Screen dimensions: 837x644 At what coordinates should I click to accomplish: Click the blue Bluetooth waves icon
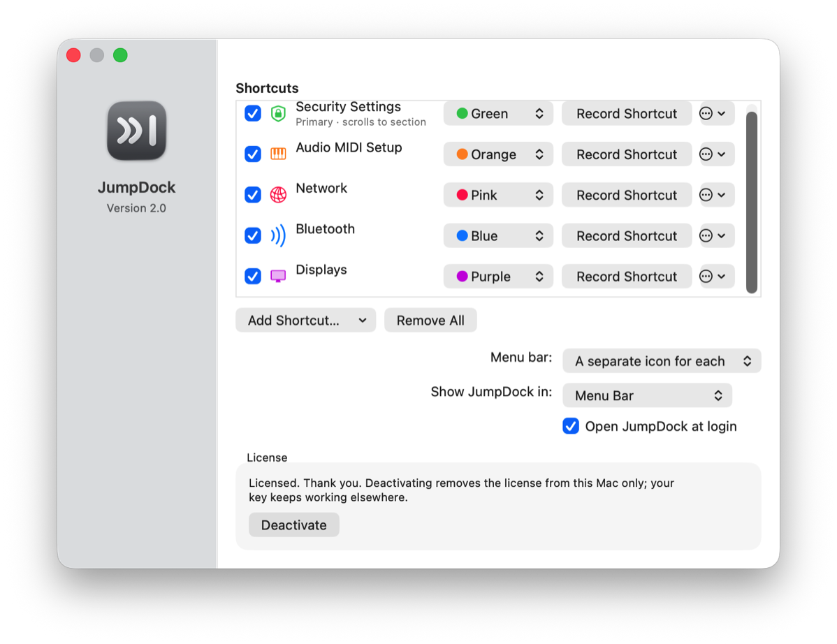click(x=278, y=235)
